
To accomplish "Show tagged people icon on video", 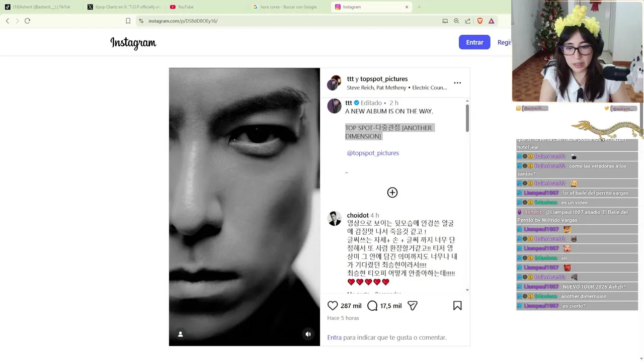I will pyautogui.click(x=180, y=334).
